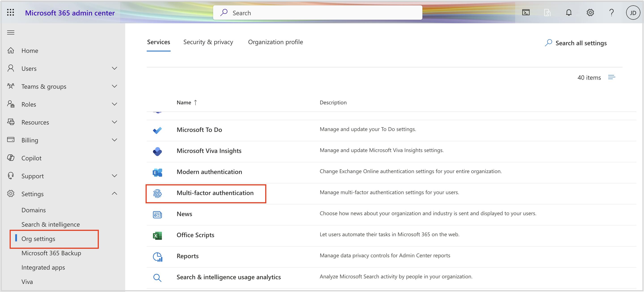Open Reports settings
This screenshot has height=292, width=644.
coord(188,256)
